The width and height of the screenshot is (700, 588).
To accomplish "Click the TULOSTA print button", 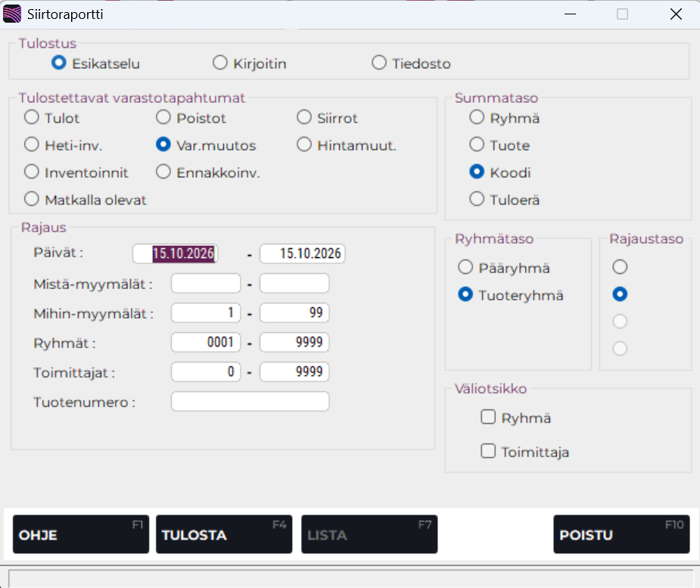I will click(224, 534).
